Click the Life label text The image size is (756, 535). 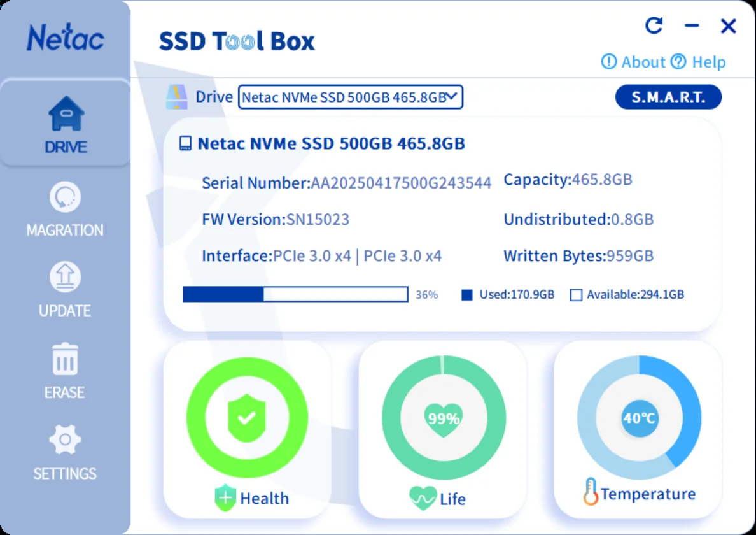click(x=452, y=499)
